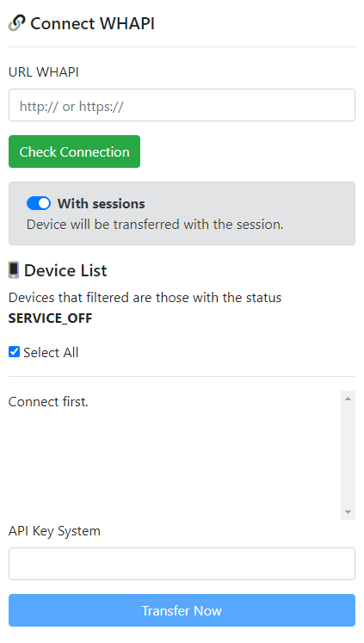Click the device list scrollbar up arrow
Screen dimensions: 364x643
(x=348, y=399)
